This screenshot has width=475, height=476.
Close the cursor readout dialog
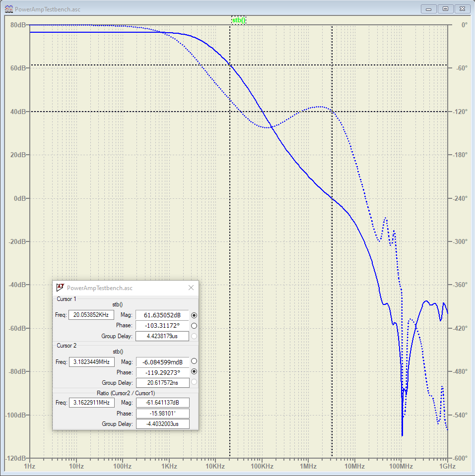pyautogui.click(x=191, y=288)
